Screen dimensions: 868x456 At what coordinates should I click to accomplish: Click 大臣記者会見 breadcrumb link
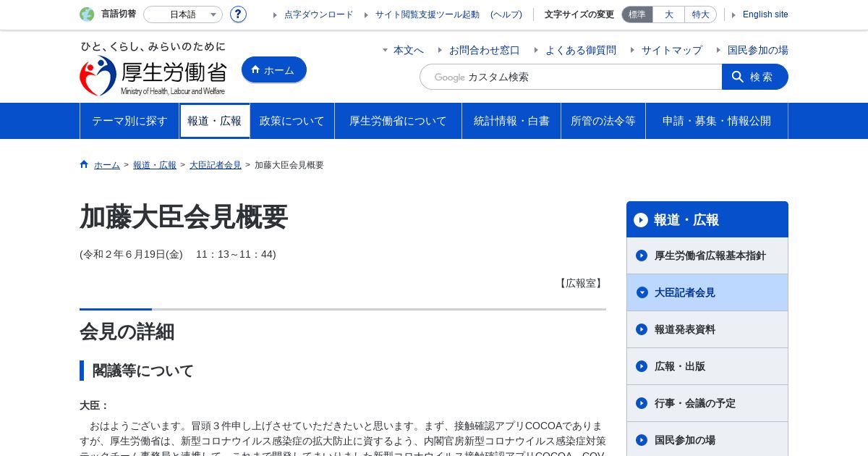point(216,165)
